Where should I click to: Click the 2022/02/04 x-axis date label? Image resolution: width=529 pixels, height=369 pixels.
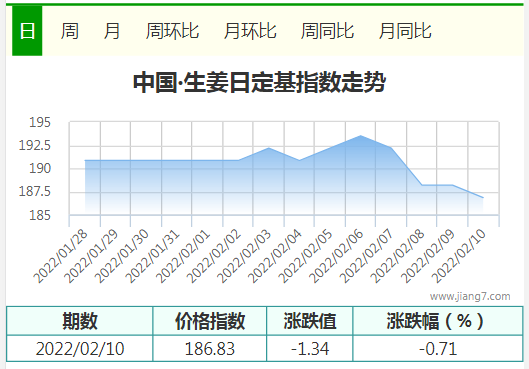point(275,256)
